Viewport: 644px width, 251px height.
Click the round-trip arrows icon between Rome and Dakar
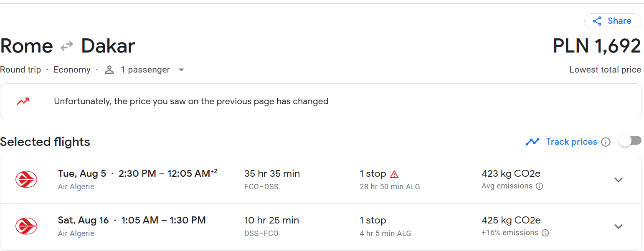(67, 46)
